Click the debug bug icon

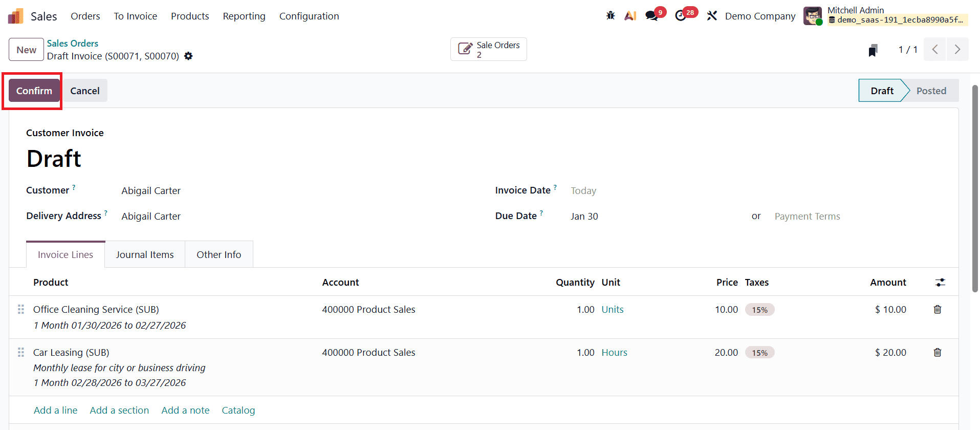(x=611, y=16)
